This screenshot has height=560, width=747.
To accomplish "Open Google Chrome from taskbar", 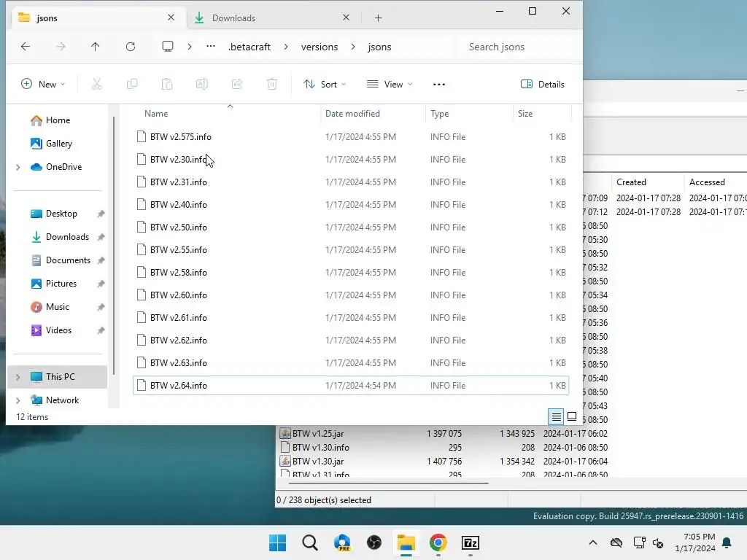I will (x=438, y=542).
